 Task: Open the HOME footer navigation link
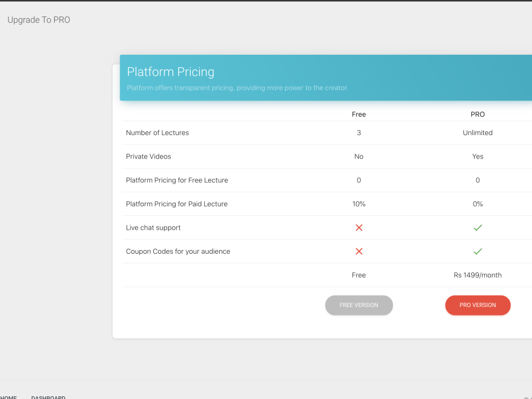[9, 397]
